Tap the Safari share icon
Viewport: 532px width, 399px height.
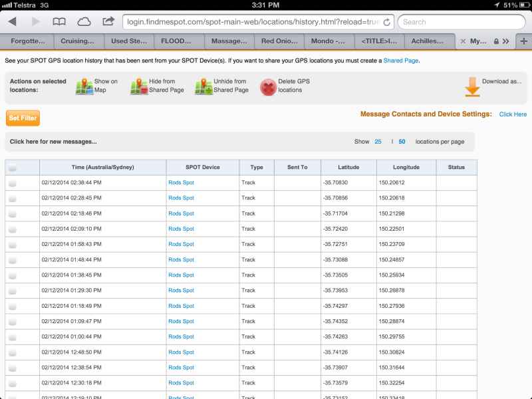[x=108, y=21]
